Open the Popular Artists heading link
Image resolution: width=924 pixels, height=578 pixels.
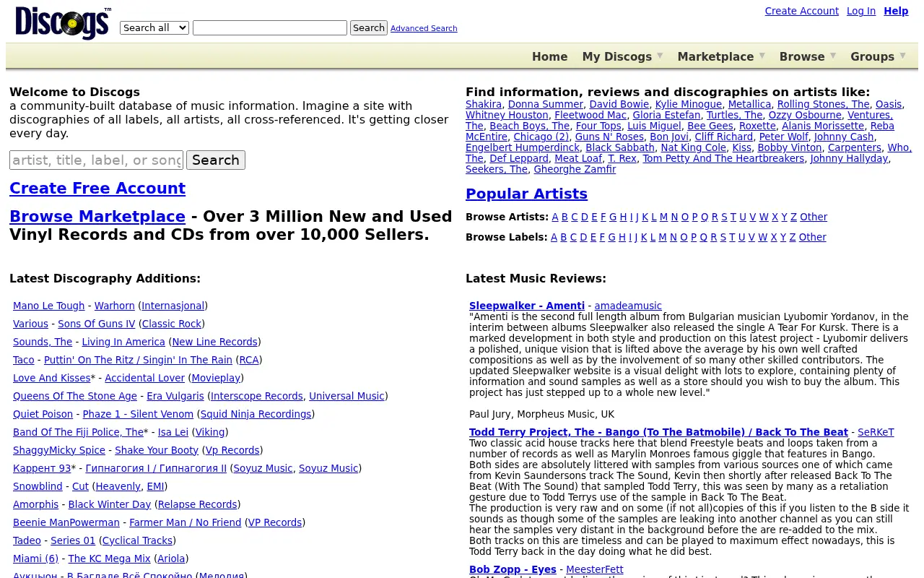tap(526, 194)
